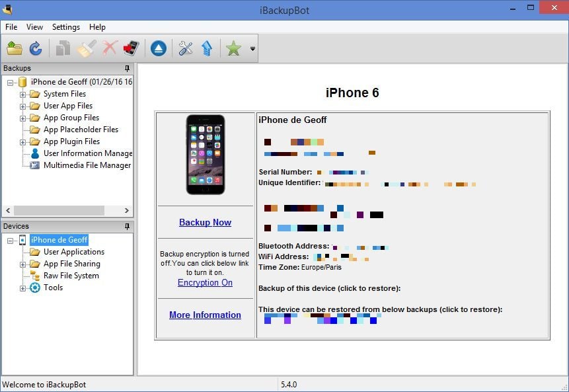Click the Backups panel horizontal scrollbar thumb

click(x=59, y=210)
